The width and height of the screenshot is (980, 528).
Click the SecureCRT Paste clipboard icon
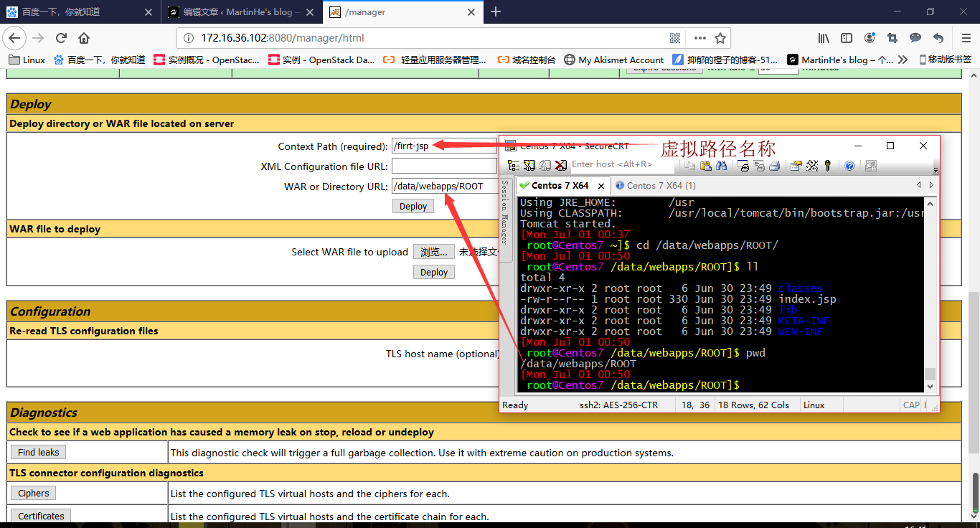click(706, 166)
